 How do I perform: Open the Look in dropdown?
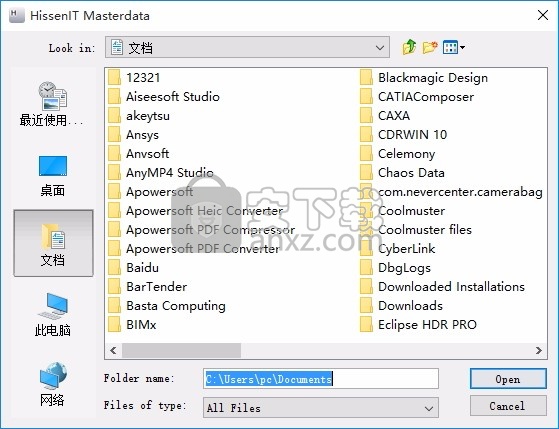(x=247, y=47)
